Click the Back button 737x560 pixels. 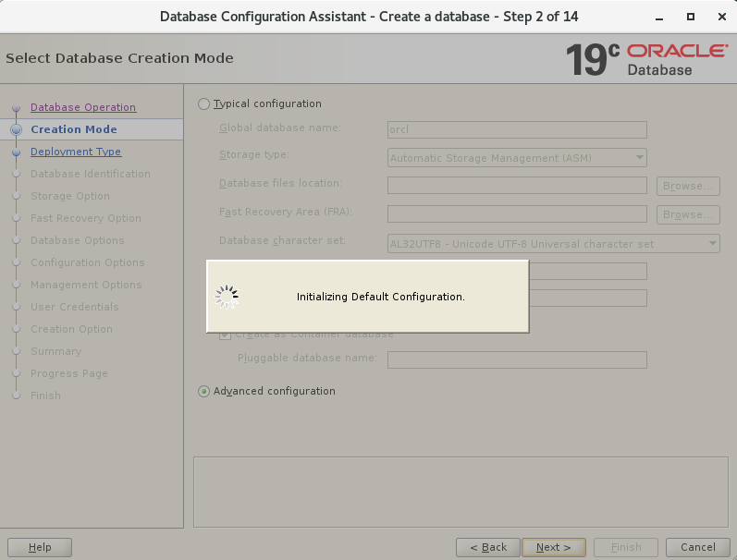click(x=488, y=547)
